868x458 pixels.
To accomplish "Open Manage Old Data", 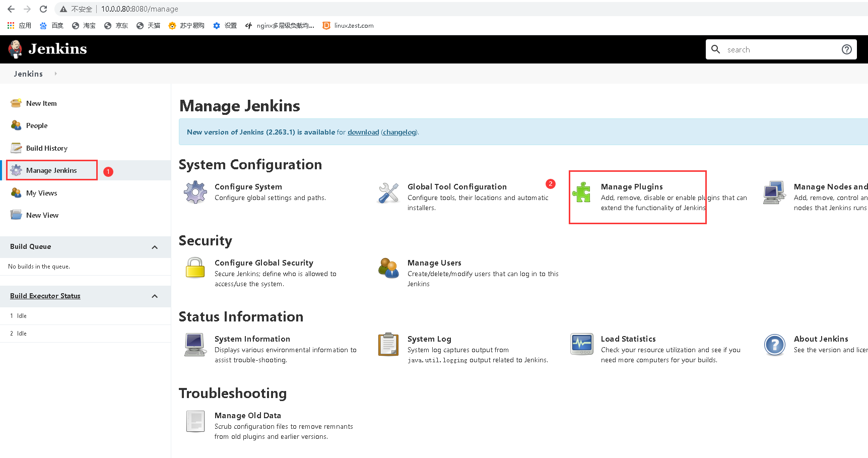I will 248,415.
